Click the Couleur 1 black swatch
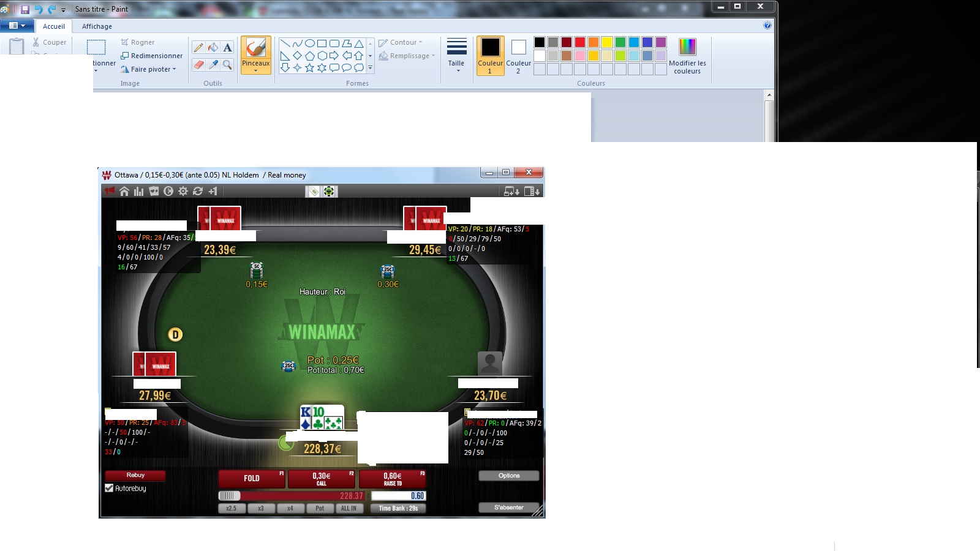 click(491, 56)
